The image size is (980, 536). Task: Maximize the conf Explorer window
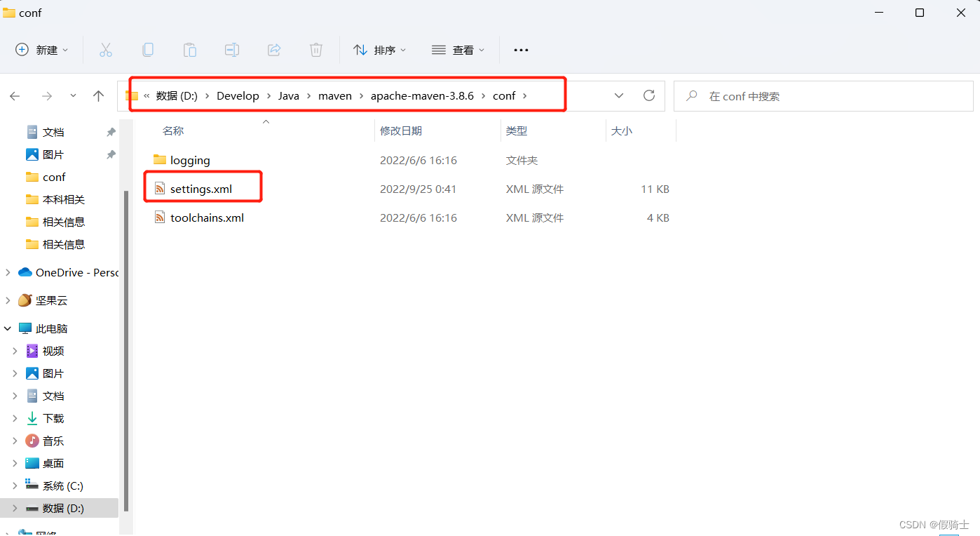[x=920, y=13]
